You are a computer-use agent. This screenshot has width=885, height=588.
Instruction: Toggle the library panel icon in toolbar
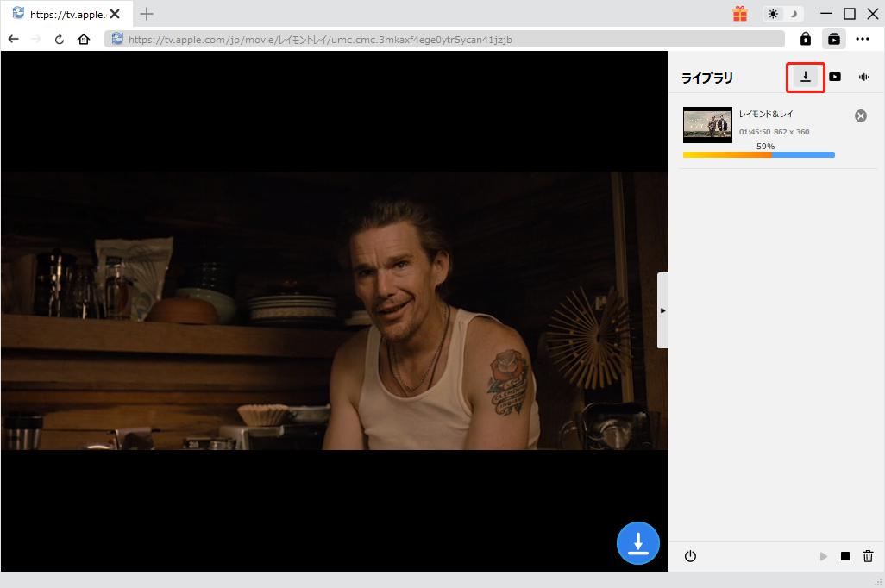click(x=833, y=39)
